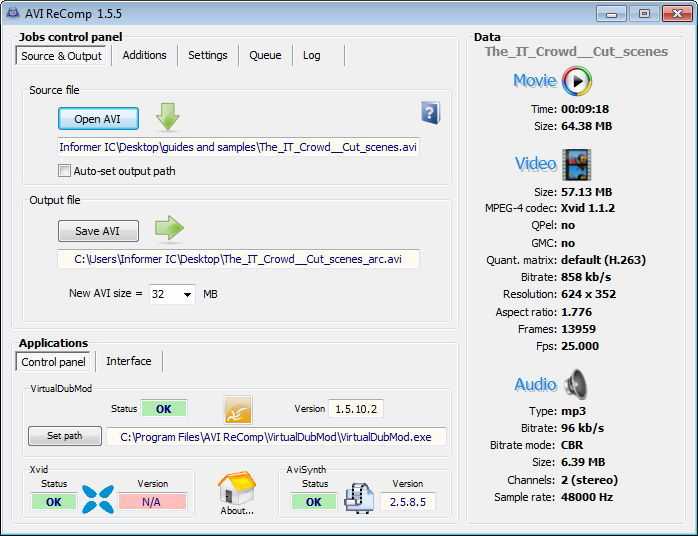The width and height of the screenshot is (698, 536).
Task: Click the Audio speaker icon
Action: tap(577, 384)
